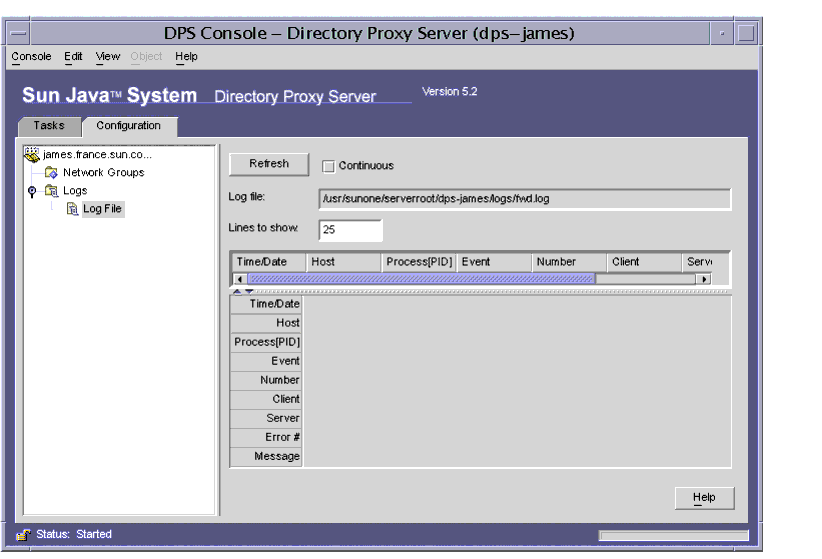
Task: Click the Network Groups folder icon
Action: coord(51,172)
